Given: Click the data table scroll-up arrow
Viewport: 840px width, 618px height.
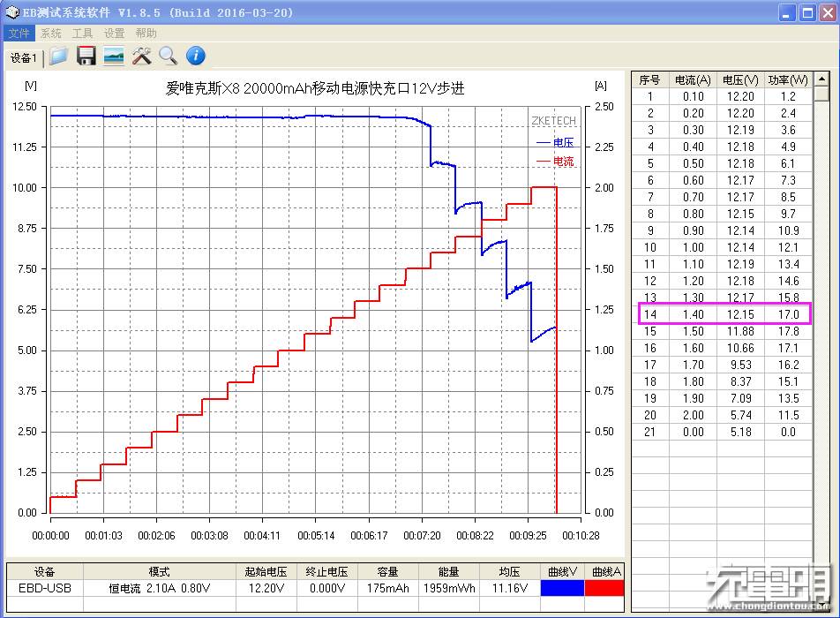Looking at the screenshot, I should click(x=821, y=79).
